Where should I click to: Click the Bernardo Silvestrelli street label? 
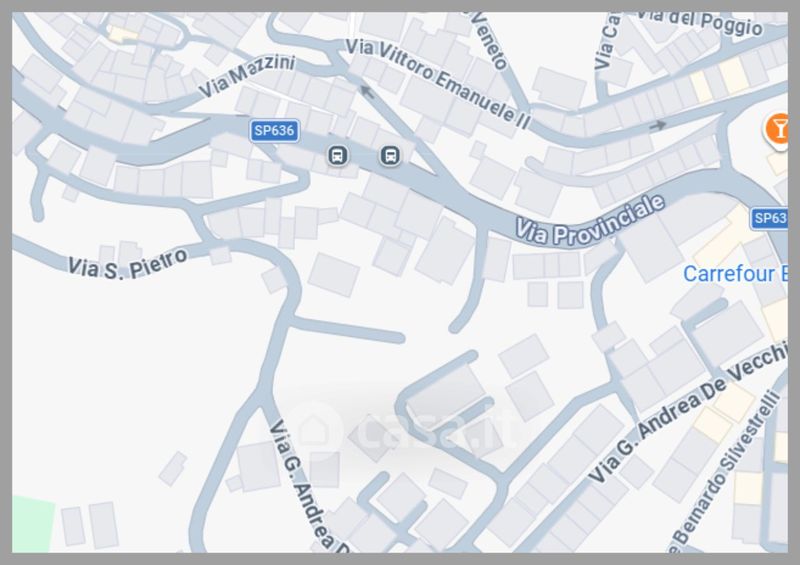(x=726, y=471)
